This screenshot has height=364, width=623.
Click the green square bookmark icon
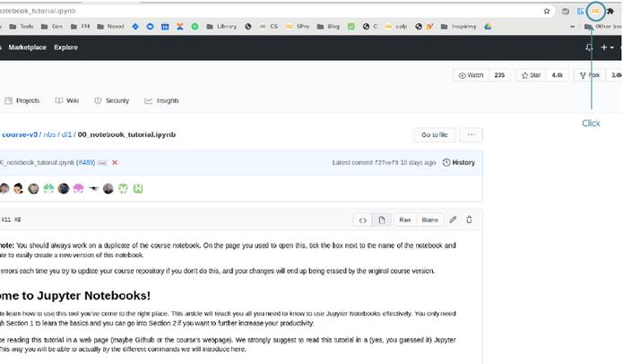[x=350, y=27]
